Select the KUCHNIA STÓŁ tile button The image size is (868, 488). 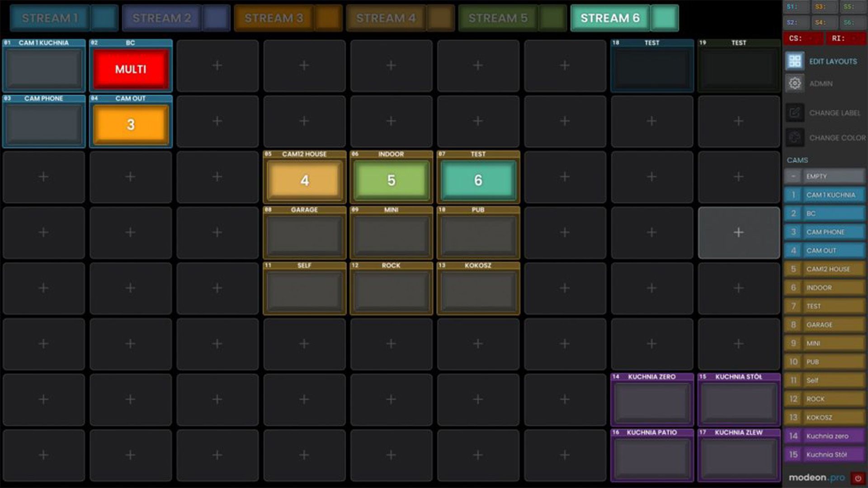coord(738,403)
